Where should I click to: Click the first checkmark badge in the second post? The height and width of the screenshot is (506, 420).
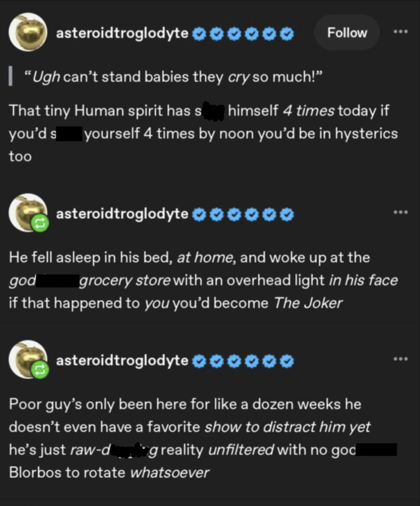[199, 215]
